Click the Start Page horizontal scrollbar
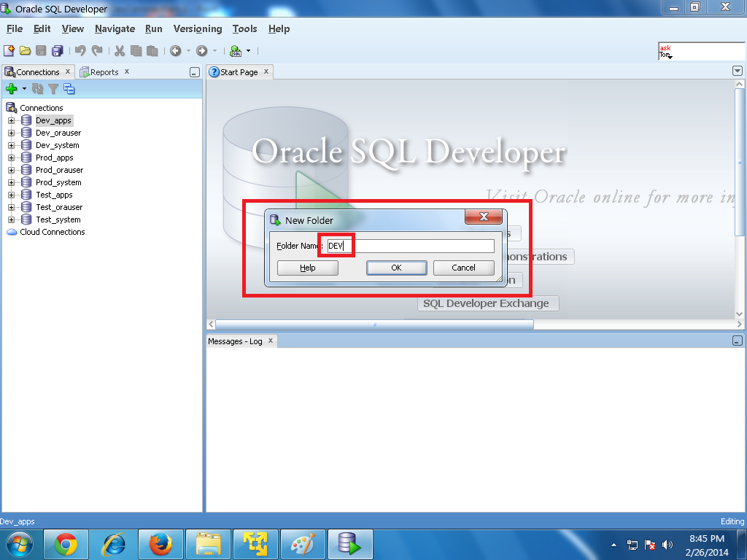The height and width of the screenshot is (560, 747). click(x=374, y=324)
